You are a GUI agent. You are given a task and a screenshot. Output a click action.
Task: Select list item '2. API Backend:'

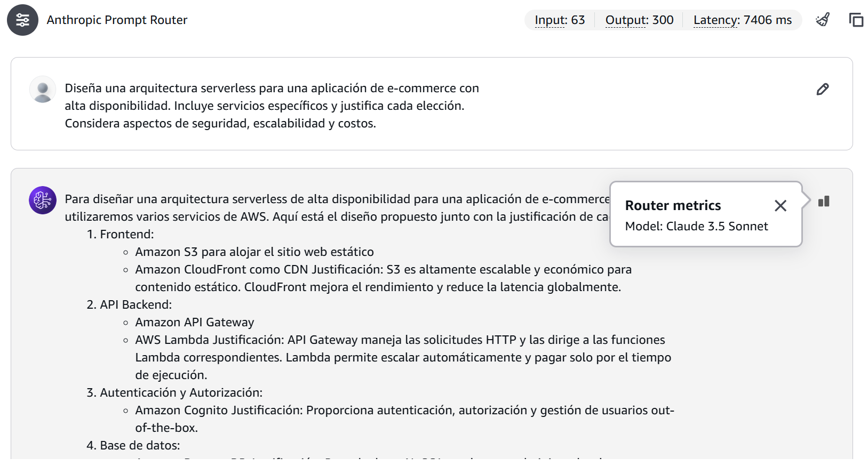[x=129, y=304]
